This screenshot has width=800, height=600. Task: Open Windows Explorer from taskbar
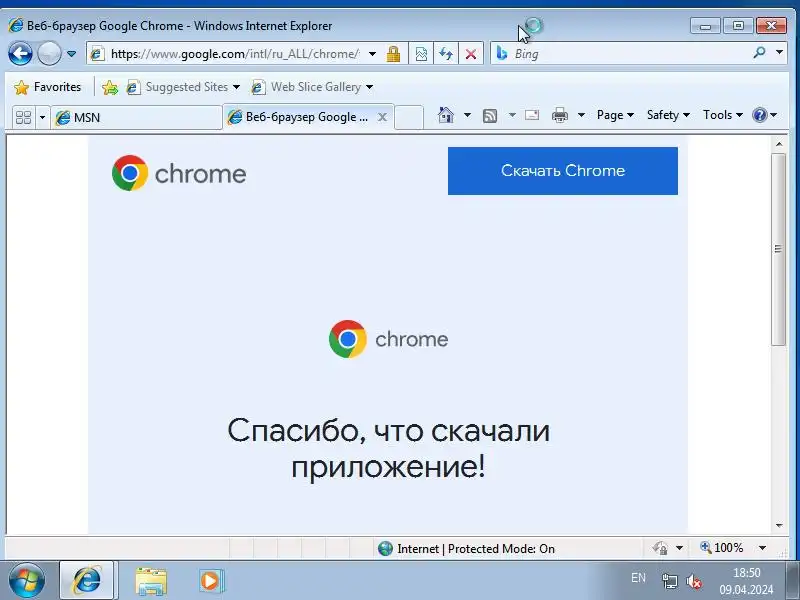(x=151, y=581)
